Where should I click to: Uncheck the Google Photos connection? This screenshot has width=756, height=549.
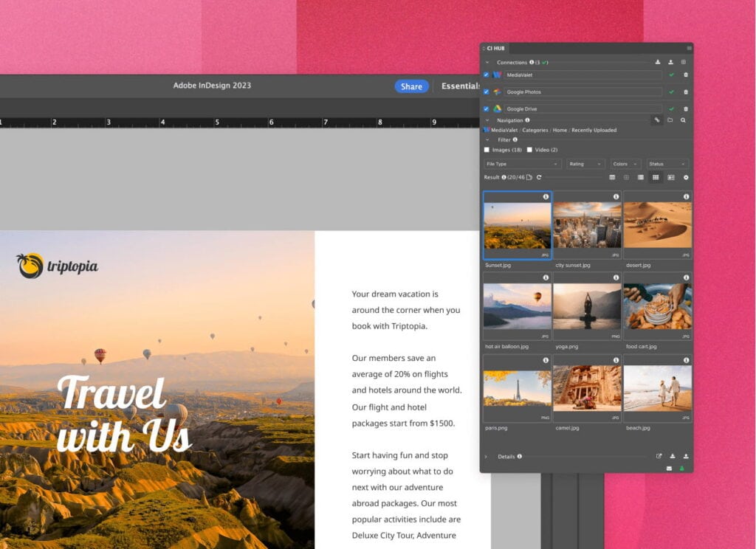[486, 92]
